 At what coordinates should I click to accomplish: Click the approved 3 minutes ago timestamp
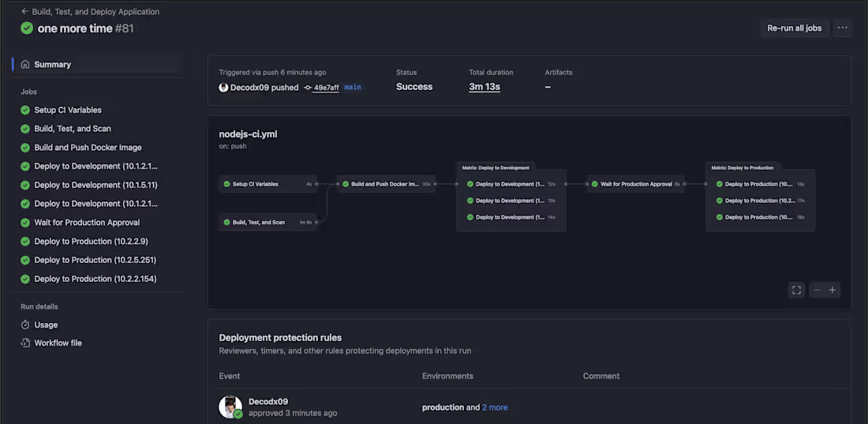coord(293,414)
